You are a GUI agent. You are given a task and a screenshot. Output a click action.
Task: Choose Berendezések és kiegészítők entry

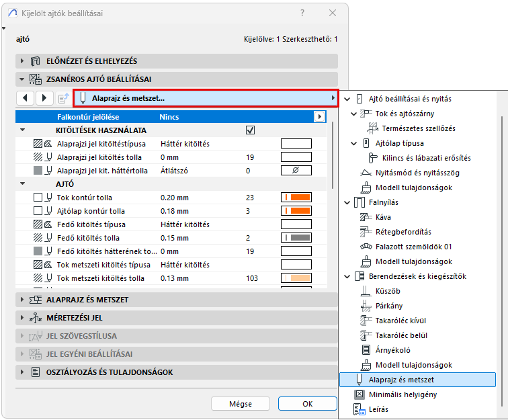coord(417,276)
